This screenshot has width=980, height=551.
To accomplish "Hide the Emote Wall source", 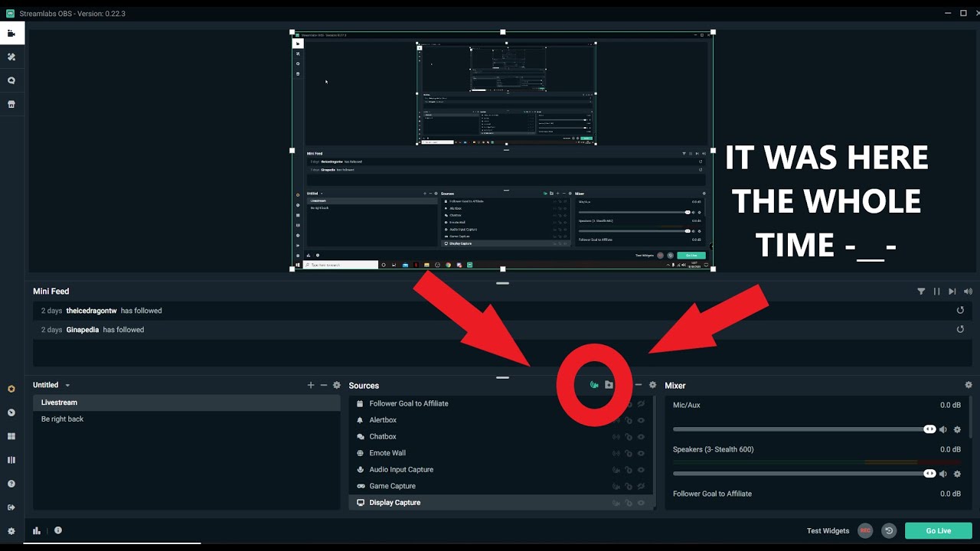I will click(x=641, y=453).
